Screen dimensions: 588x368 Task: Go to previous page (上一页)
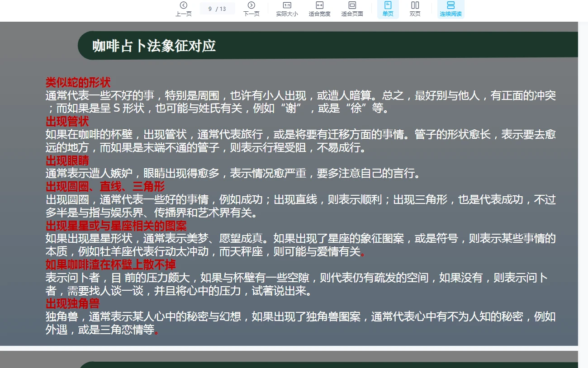(183, 9)
